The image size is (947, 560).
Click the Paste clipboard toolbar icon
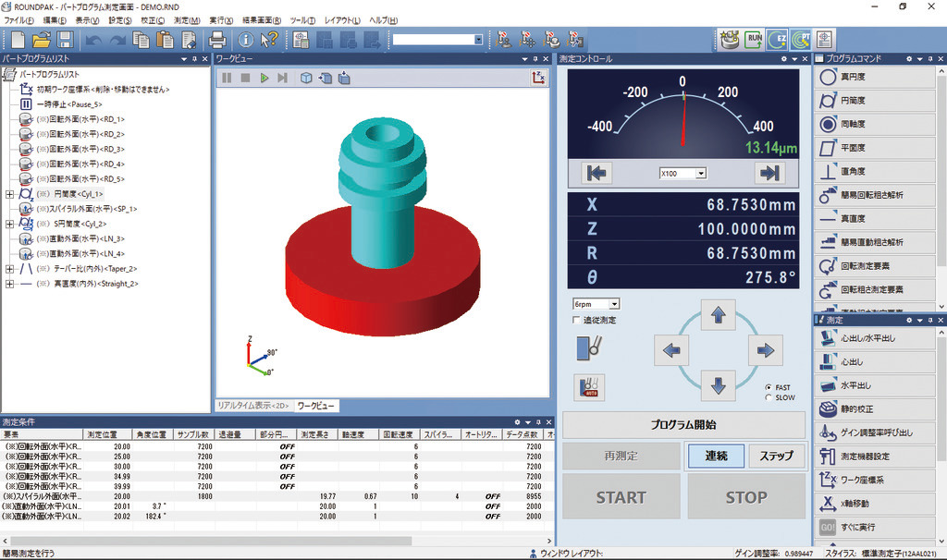click(x=165, y=40)
